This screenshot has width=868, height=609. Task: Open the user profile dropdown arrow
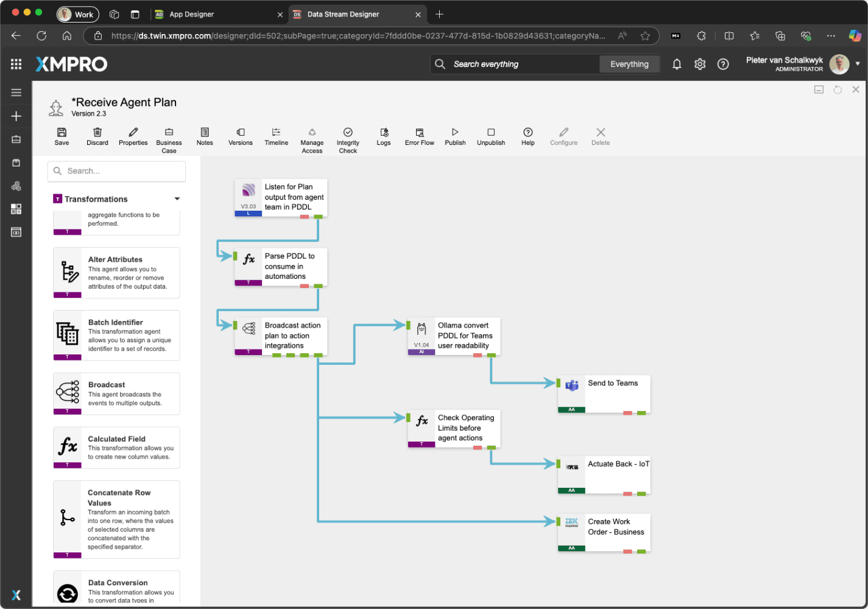click(x=858, y=63)
